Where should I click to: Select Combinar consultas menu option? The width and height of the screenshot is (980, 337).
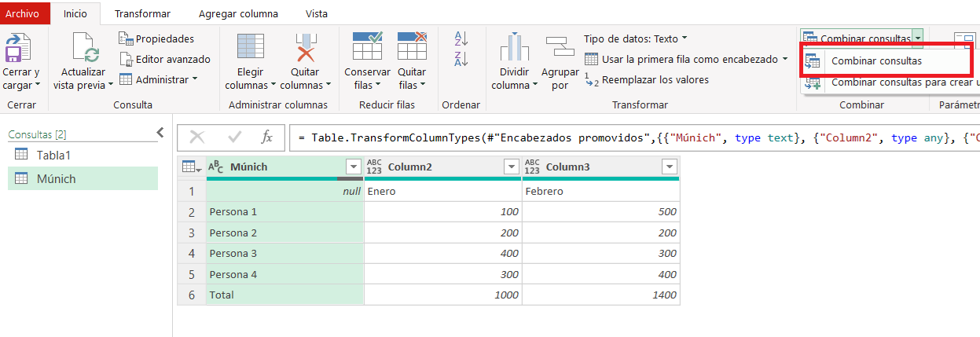pos(876,60)
